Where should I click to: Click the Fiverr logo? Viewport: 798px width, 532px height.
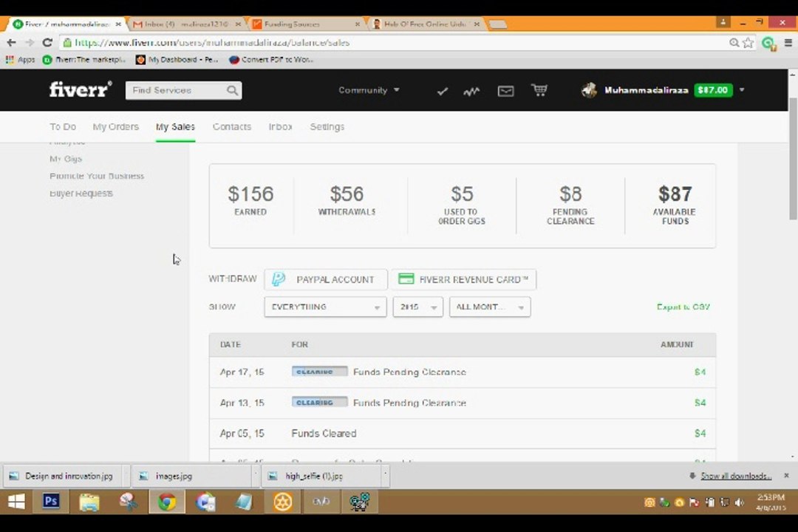(81, 89)
